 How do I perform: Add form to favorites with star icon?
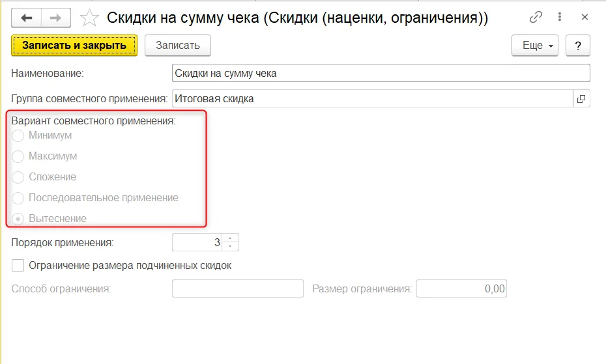click(89, 18)
